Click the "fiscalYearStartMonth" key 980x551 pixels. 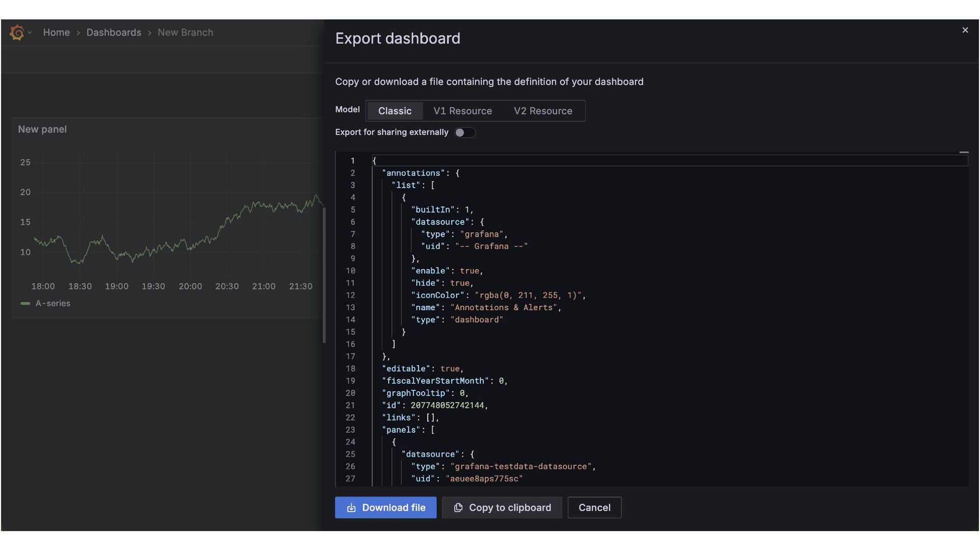[x=435, y=381]
